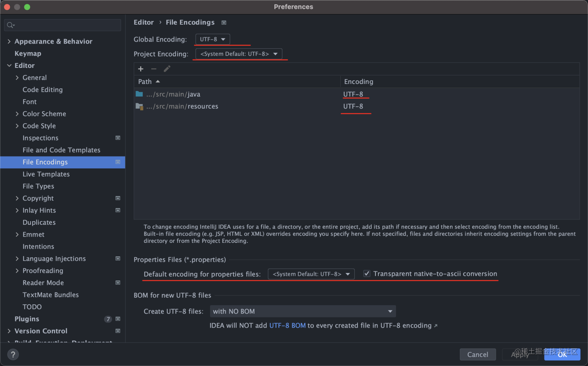Viewport: 588px width, 366px height.
Task: Select Live Templates in the sidebar
Action: pyautogui.click(x=46, y=174)
